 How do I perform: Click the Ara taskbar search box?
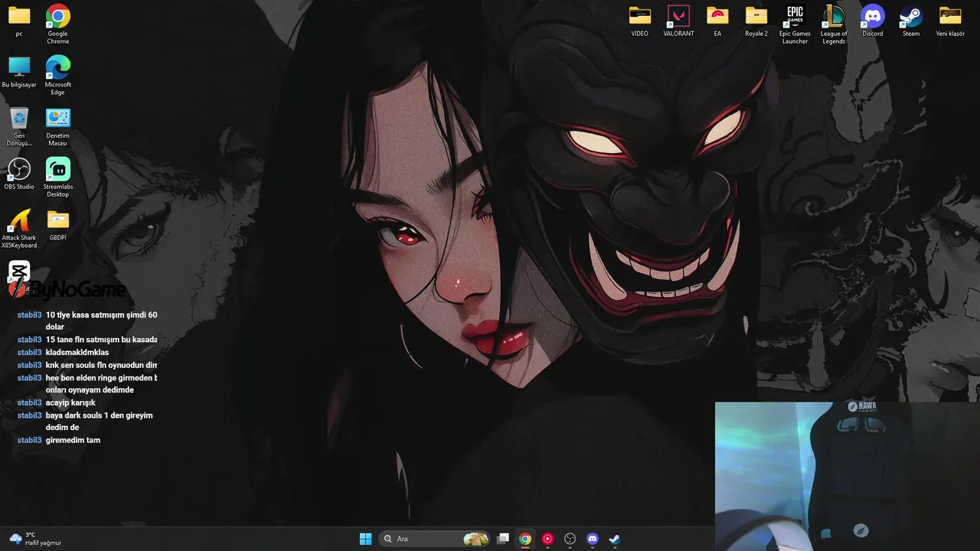434,539
